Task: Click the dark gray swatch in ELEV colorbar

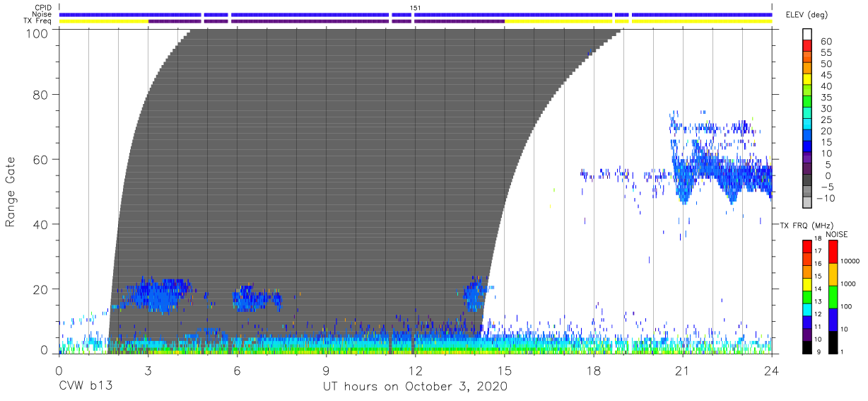Action: pyautogui.click(x=808, y=181)
